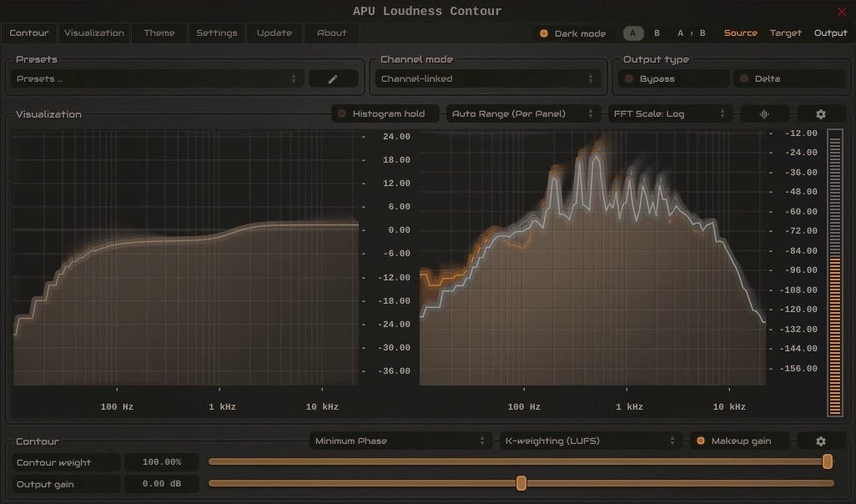
Task: Select state A
Action: coord(633,33)
